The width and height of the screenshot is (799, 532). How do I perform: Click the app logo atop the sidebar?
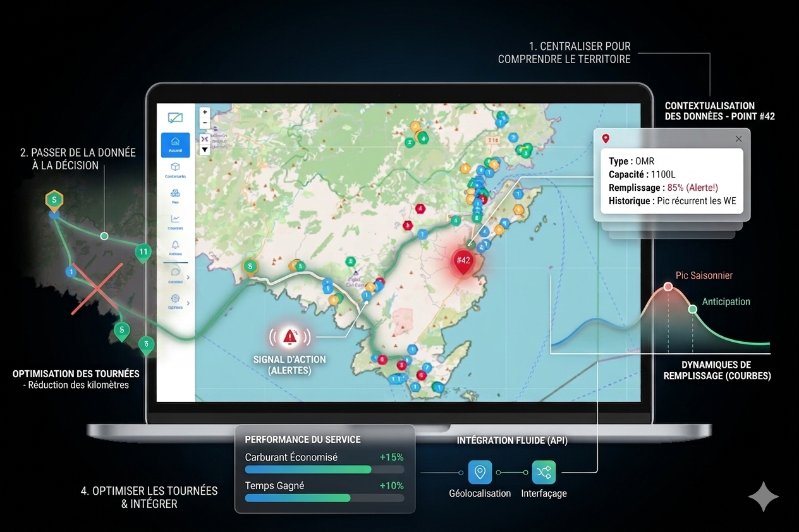click(x=175, y=118)
